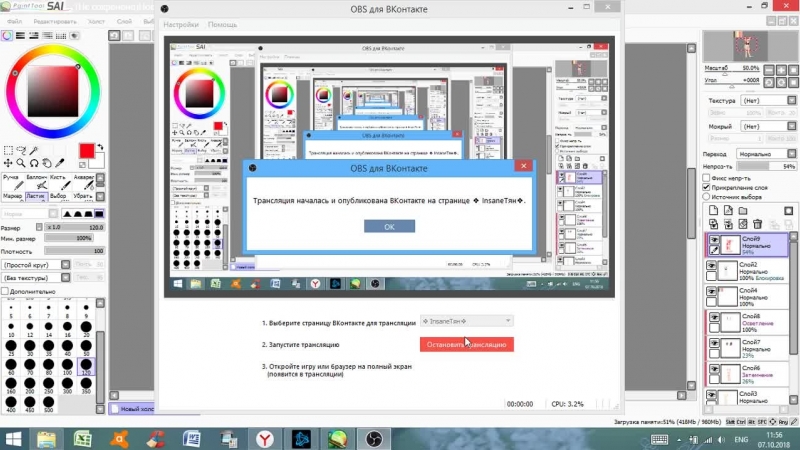This screenshot has width=800, height=450.
Task: Select the lasso tool in SAI
Action: 21,151
